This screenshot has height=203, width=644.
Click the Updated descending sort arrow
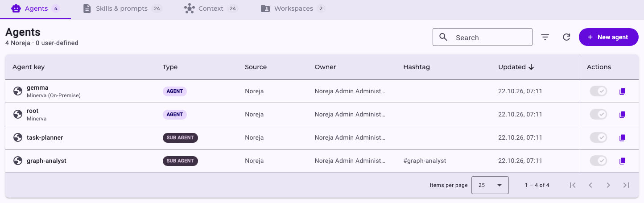(531, 67)
